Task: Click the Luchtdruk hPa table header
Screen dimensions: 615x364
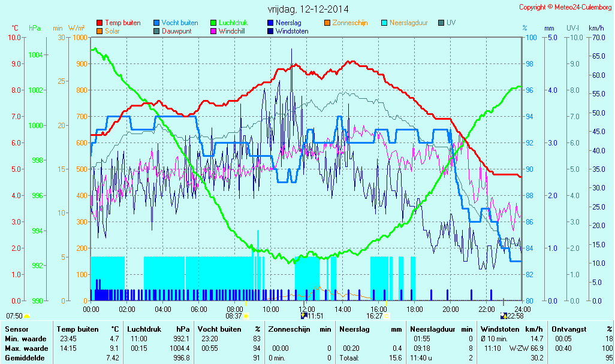Action: [158, 329]
